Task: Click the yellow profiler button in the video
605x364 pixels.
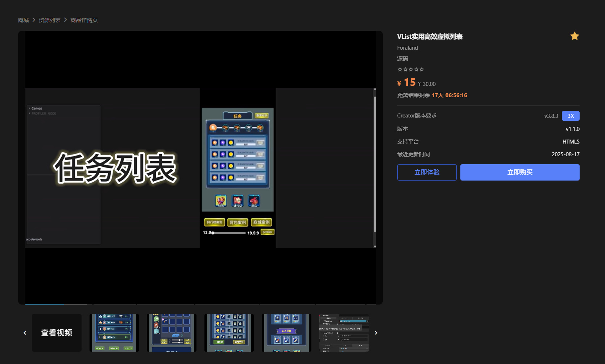Action: click(268, 232)
